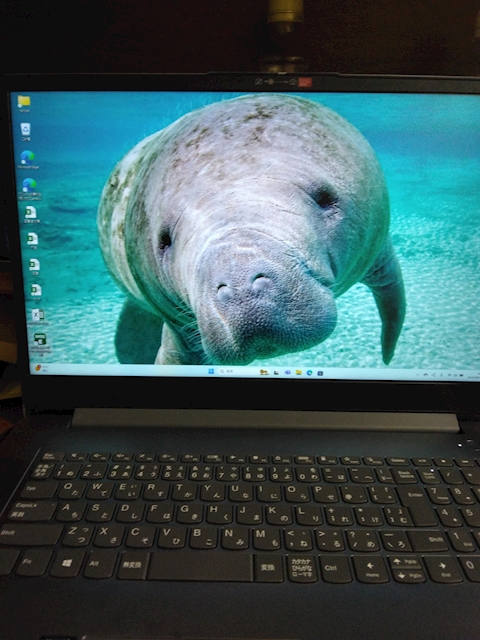Open the weather widgets button on the taskbar

41,368
